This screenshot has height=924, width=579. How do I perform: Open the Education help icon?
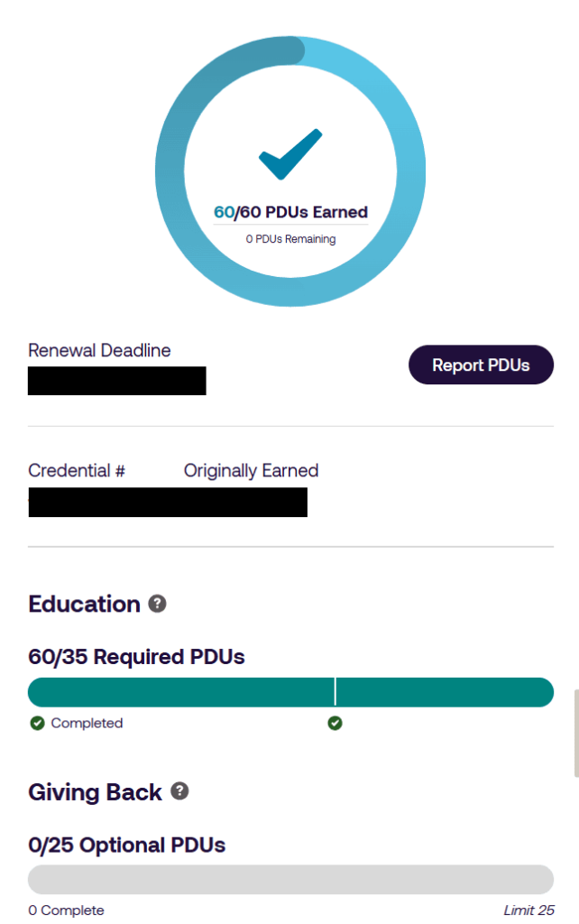(x=156, y=603)
